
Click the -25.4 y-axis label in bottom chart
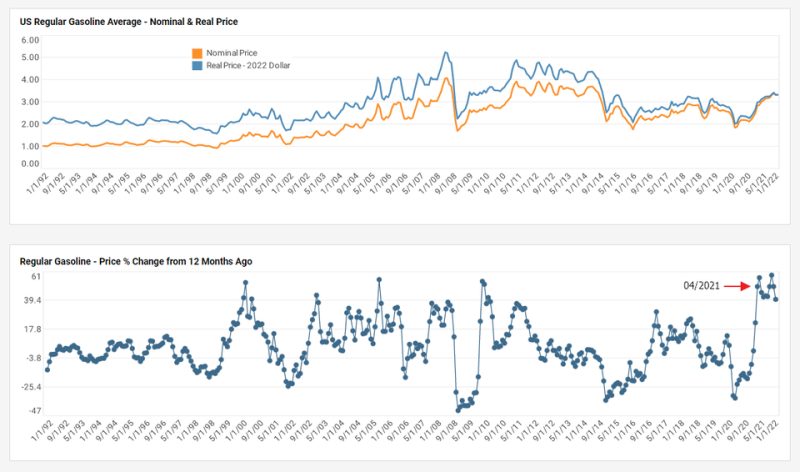point(31,387)
